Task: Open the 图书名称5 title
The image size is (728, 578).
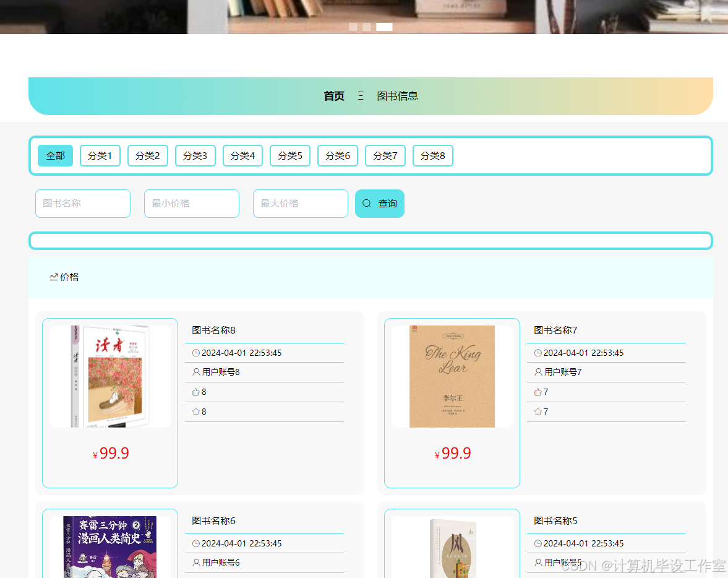Action: pyautogui.click(x=556, y=521)
